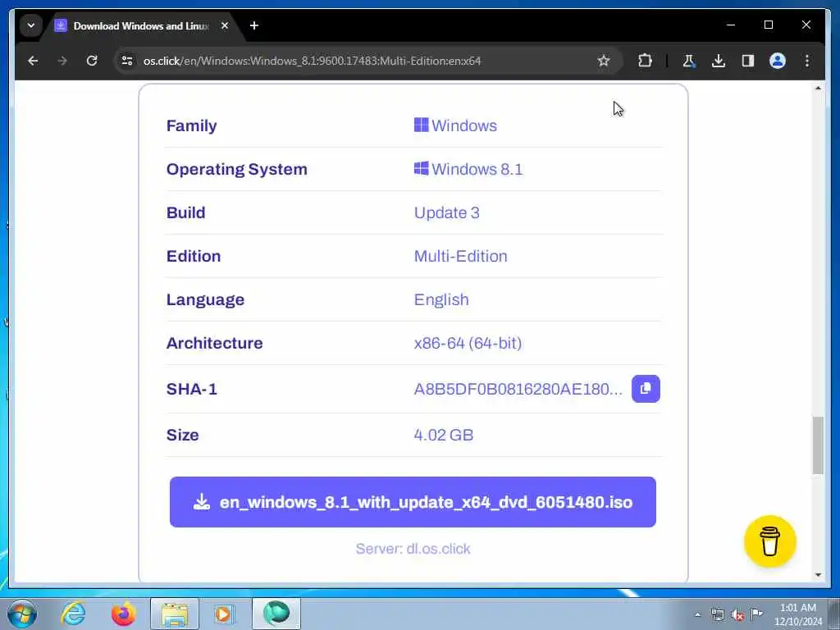Screen dimensions: 840x630
Task: Show hidden system tray icons
Action: coord(697,614)
